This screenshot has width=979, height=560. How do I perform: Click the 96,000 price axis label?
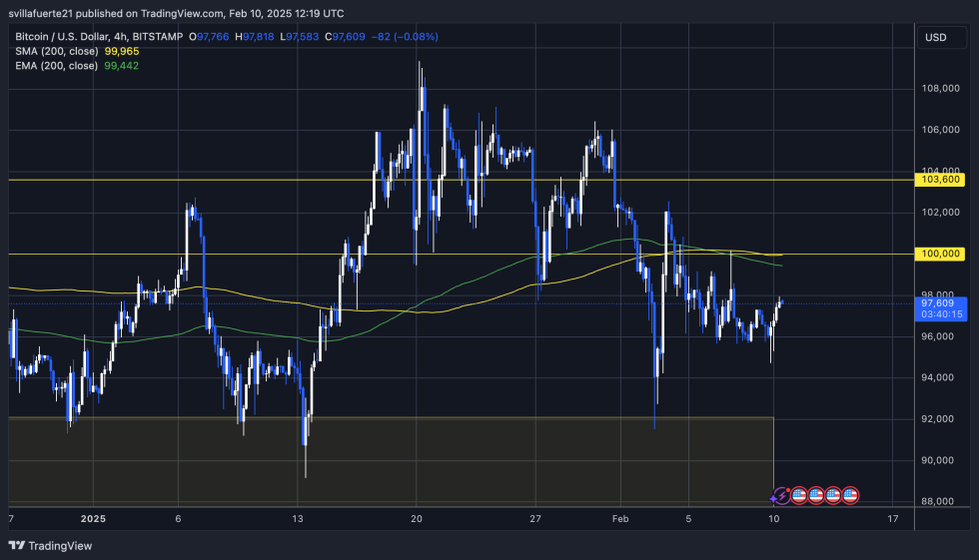click(x=937, y=336)
